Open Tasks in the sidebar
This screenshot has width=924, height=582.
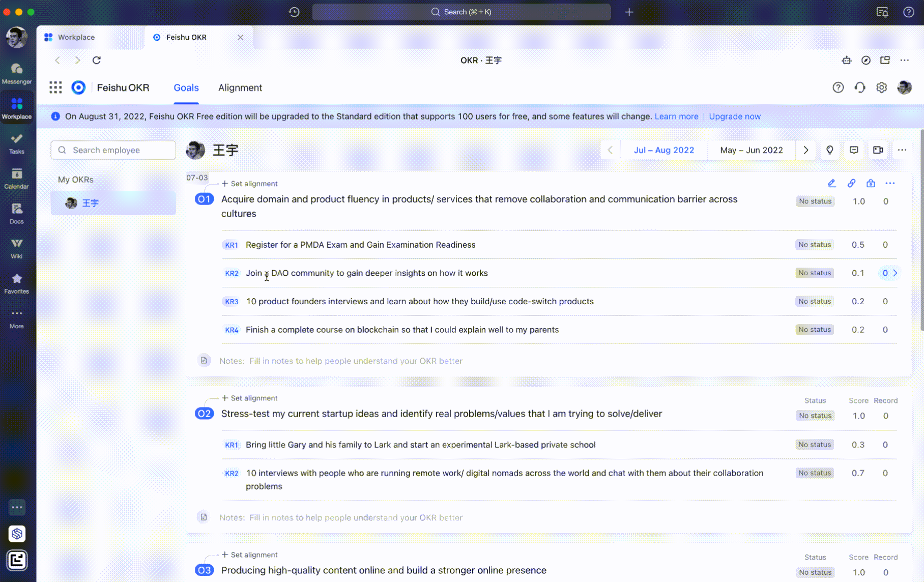[x=16, y=143]
